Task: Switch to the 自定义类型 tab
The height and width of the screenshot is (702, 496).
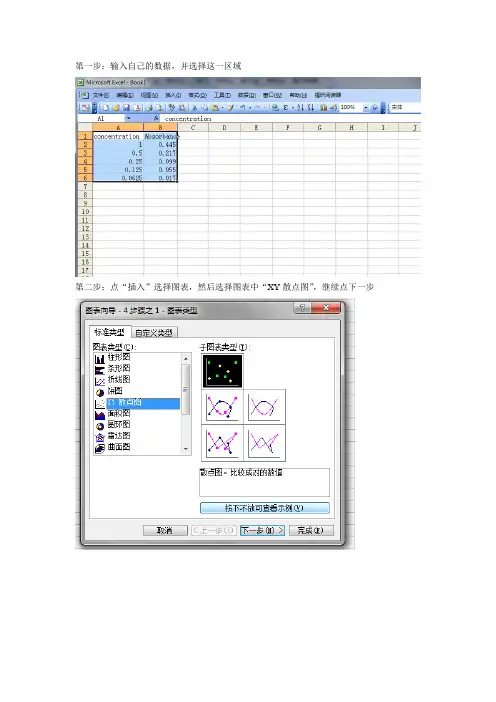Action: coord(154,333)
